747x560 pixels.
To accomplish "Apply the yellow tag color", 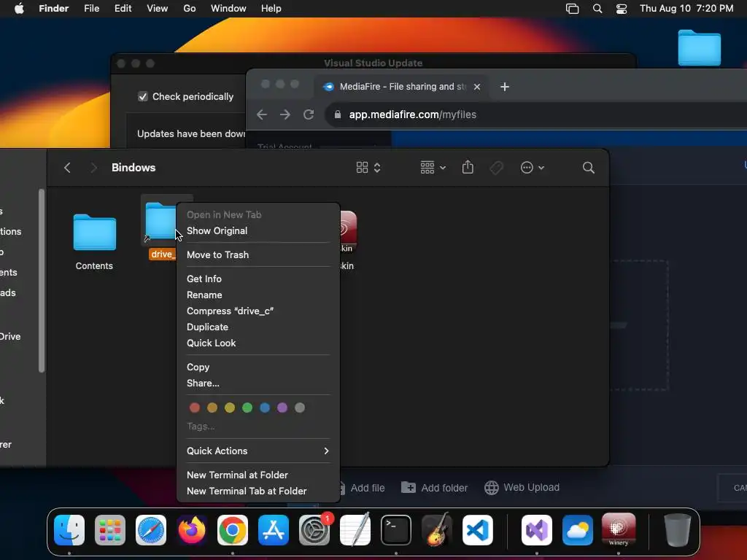I will [230, 408].
